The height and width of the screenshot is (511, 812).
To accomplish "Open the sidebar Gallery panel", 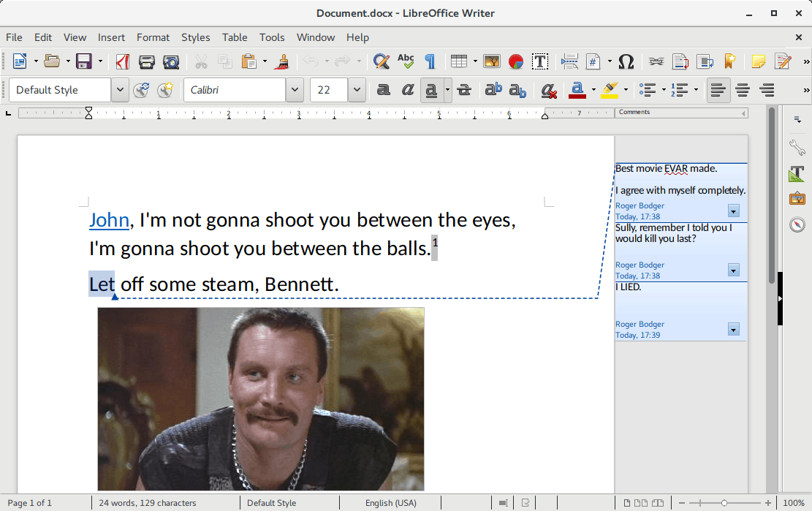I will click(x=797, y=199).
